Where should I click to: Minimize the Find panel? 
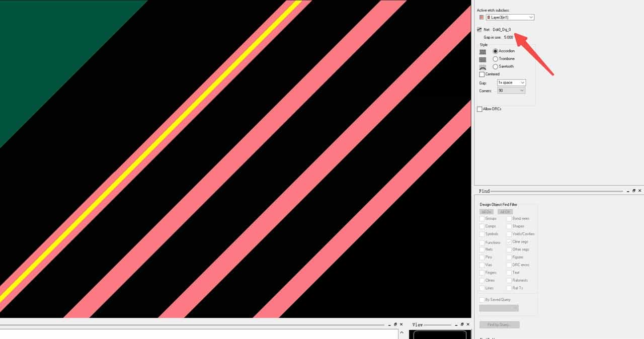pyautogui.click(x=628, y=191)
